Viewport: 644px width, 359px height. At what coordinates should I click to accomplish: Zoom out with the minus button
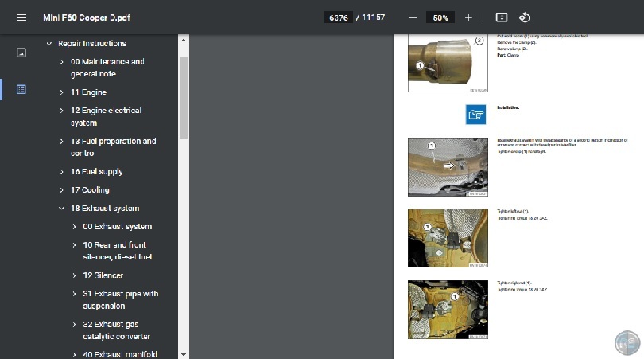(x=413, y=18)
